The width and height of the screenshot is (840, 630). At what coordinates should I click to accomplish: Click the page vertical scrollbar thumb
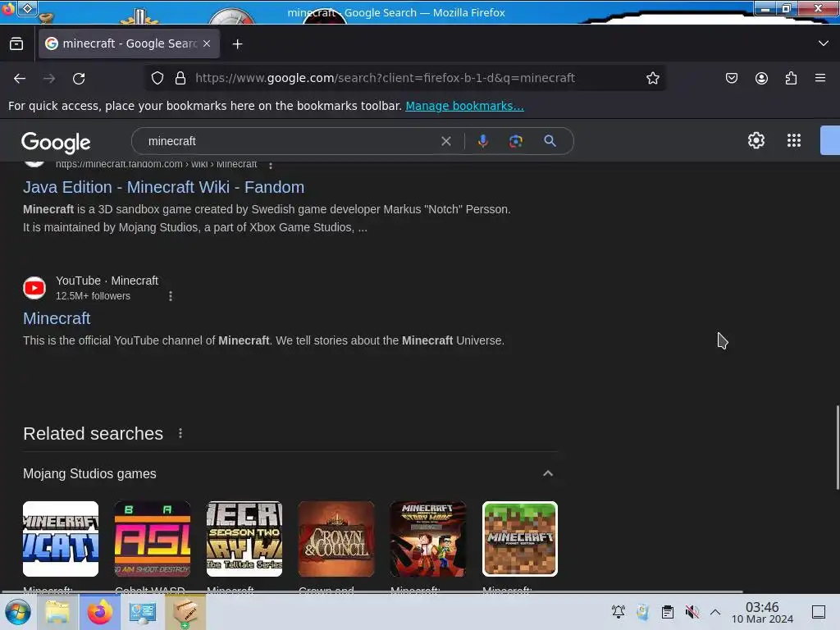tap(838, 447)
